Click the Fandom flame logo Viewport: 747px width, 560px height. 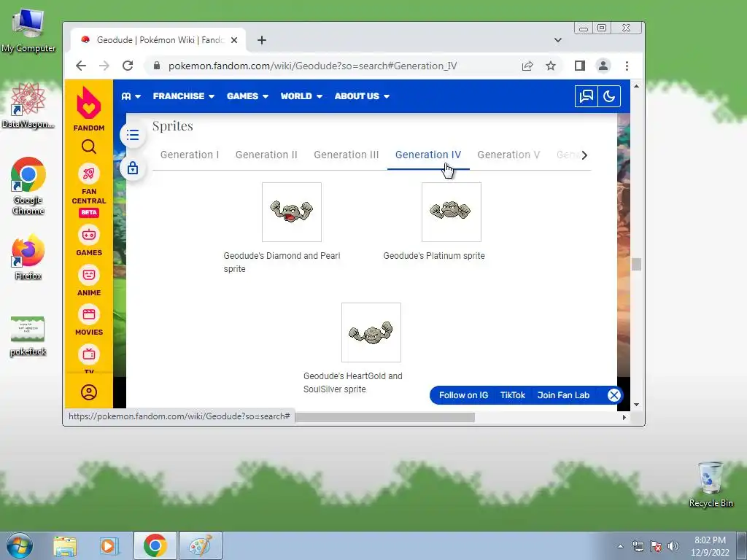click(x=88, y=104)
